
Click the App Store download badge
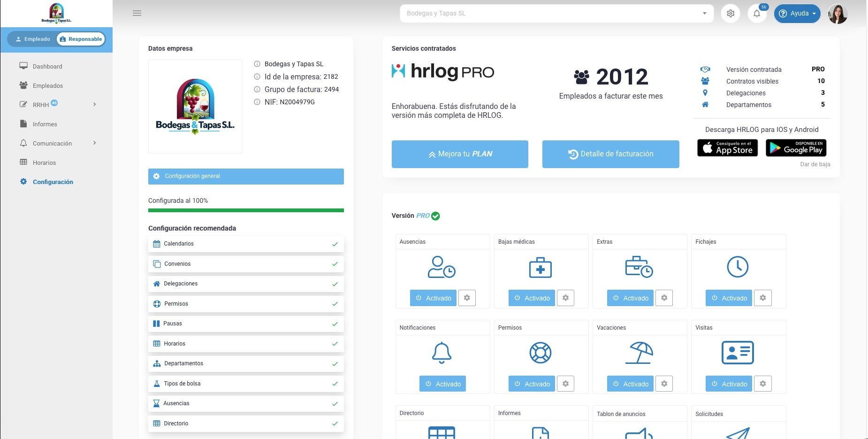(727, 148)
